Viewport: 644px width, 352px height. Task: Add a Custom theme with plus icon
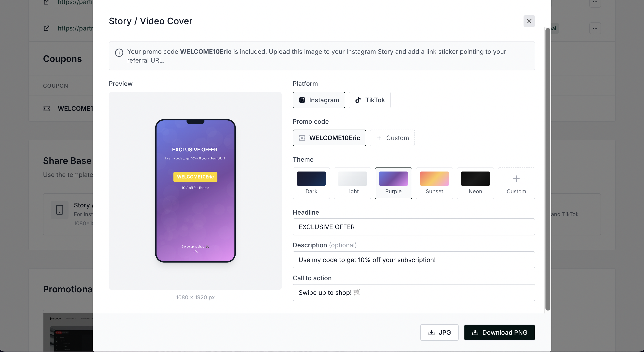[x=516, y=183]
